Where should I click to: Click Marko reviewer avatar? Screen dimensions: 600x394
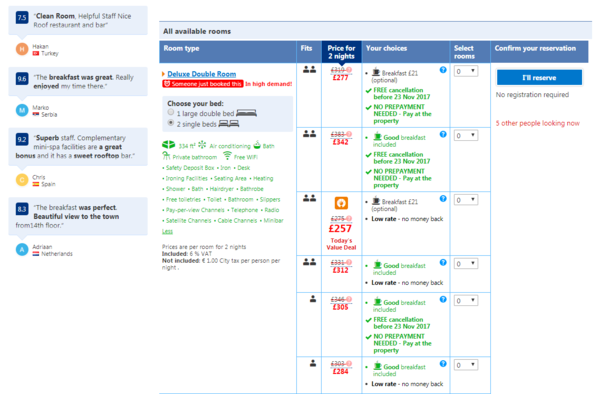tap(22, 111)
